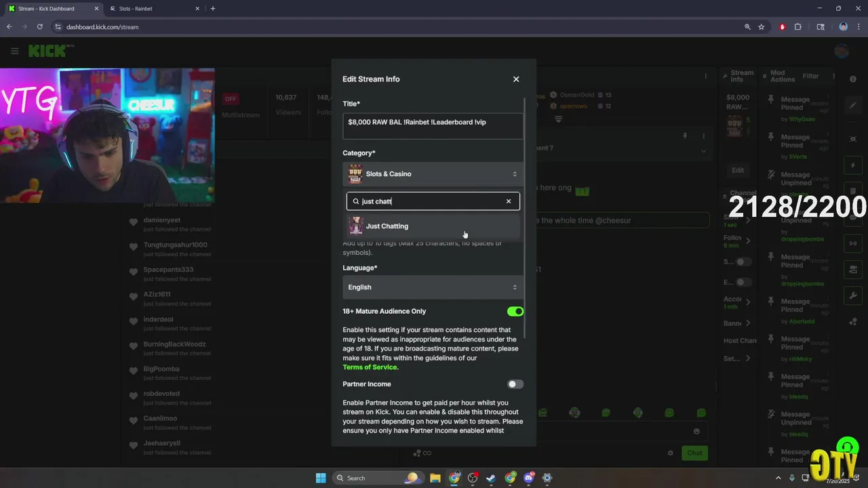Screen dimensions: 868x488
Task: Open the browser zoom indicator
Action: (x=747, y=27)
